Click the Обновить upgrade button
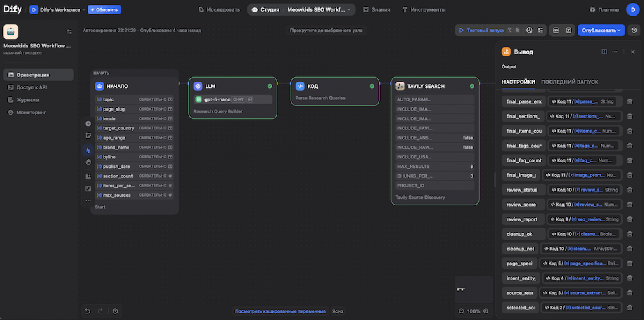 tap(104, 9)
